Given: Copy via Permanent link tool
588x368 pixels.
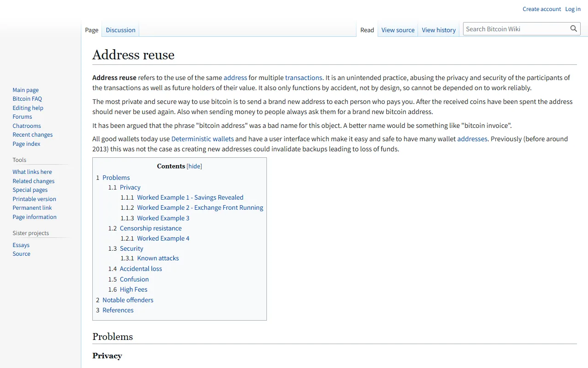Looking at the screenshot, I should point(32,208).
